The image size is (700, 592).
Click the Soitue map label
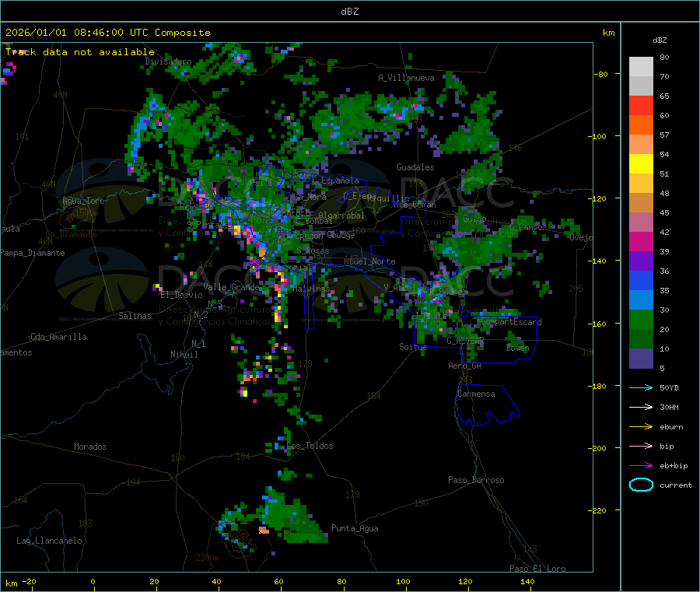413,347
